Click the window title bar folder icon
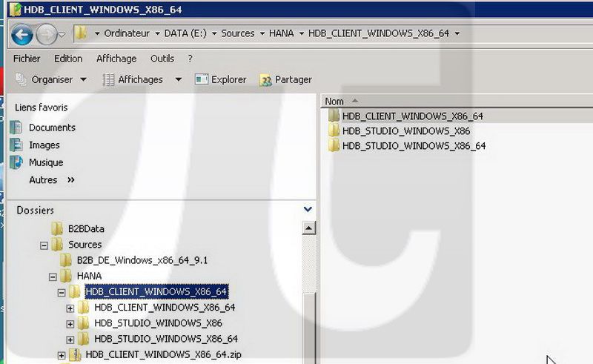This screenshot has height=364, width=593. (15, 9)
